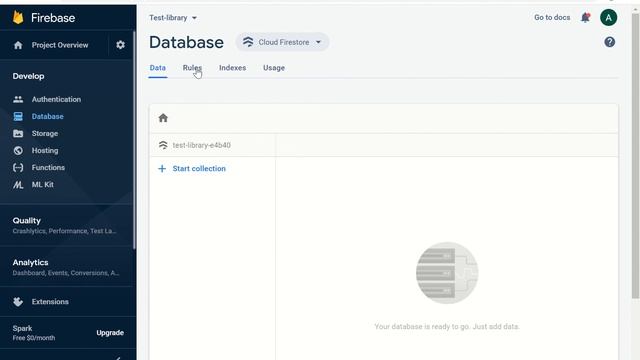Click the ML Kit icon

click(18, 184)
